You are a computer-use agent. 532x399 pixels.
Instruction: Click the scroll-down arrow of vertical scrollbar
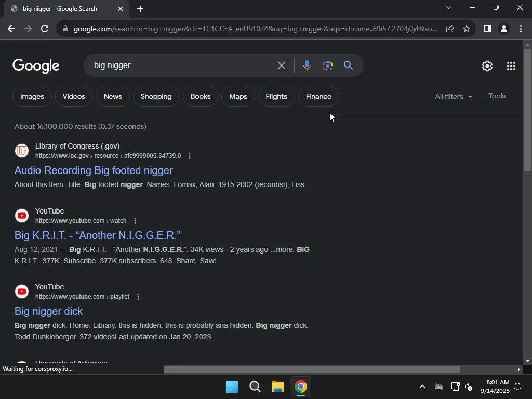[x=527, y=361]
